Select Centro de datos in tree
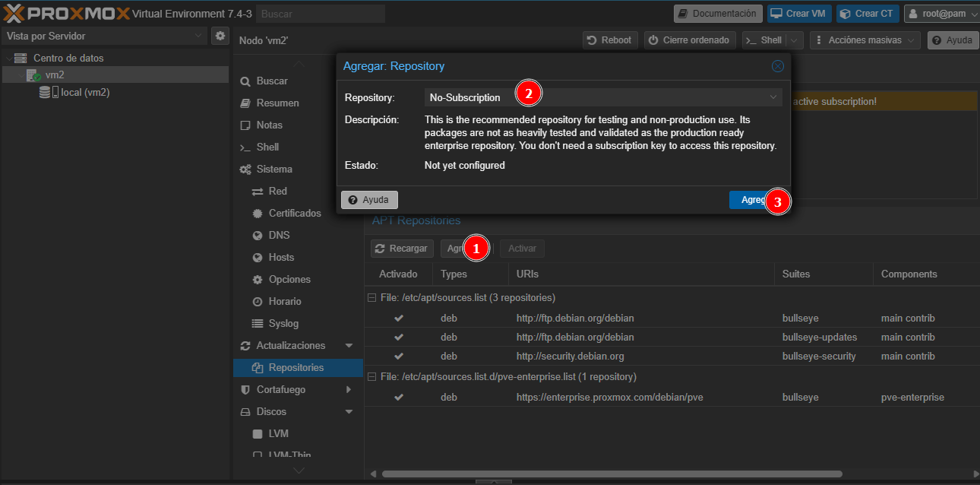The image size is (980, 485). click(x=68, y=58)
